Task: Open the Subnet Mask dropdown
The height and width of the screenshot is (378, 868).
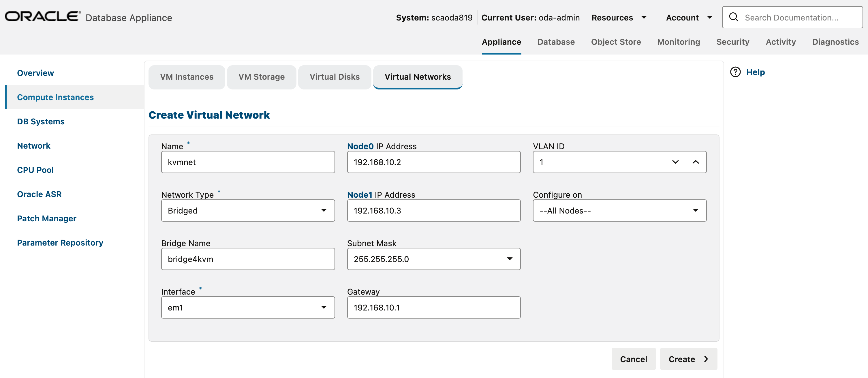Action: 510,259
